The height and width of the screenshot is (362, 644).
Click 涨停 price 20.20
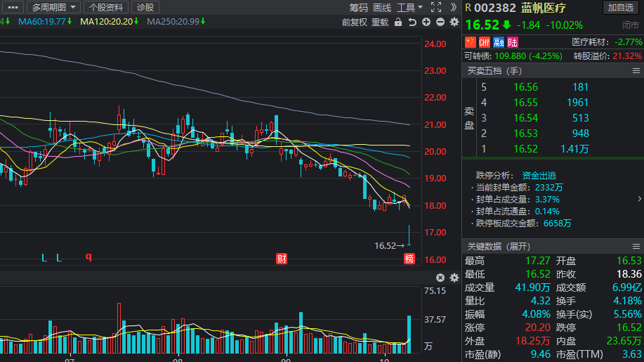tap(538, 328)
